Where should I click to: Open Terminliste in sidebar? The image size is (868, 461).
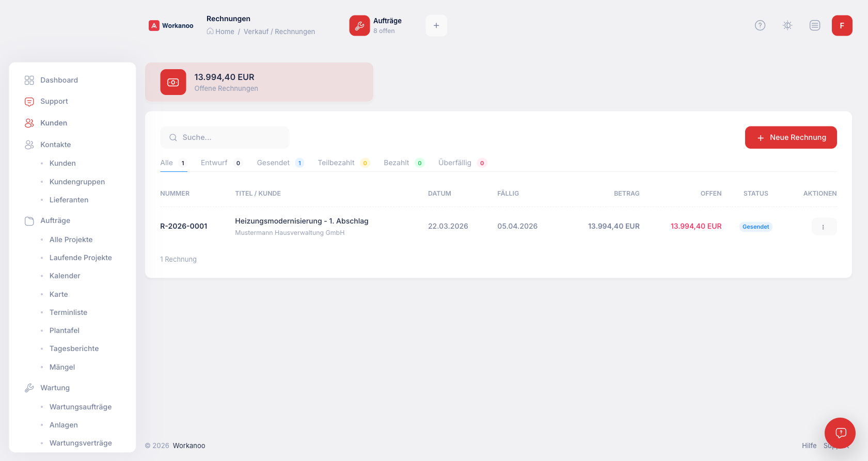point(68,312)
